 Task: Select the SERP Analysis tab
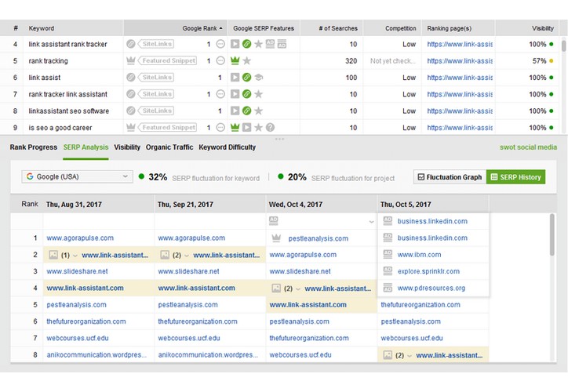click(x=86, y=147)
